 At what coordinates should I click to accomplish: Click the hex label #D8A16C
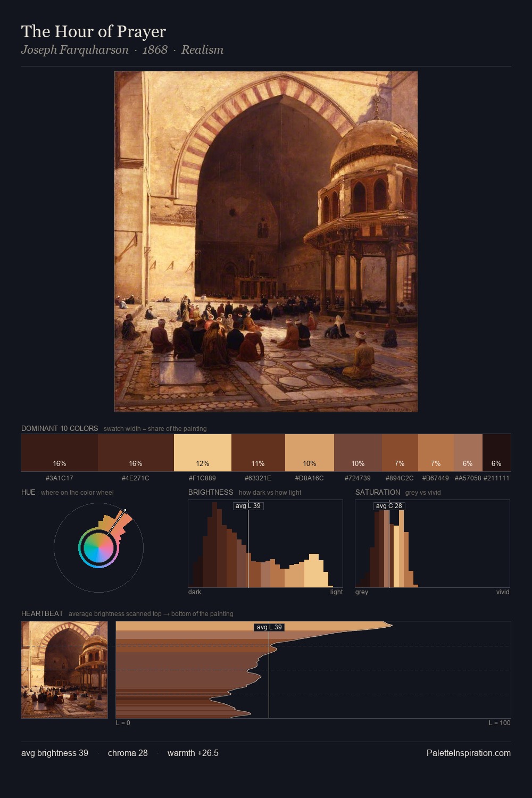tap(310, 478)
